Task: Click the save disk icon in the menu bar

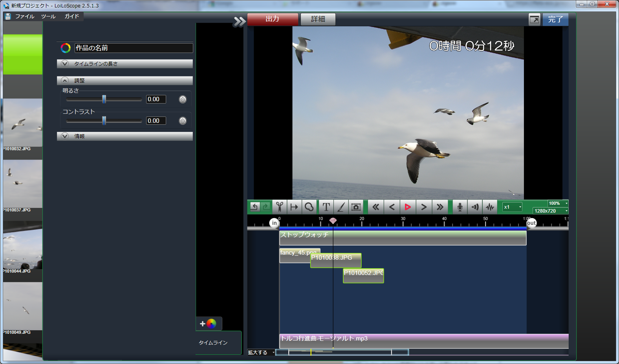Action: [8, 16]
